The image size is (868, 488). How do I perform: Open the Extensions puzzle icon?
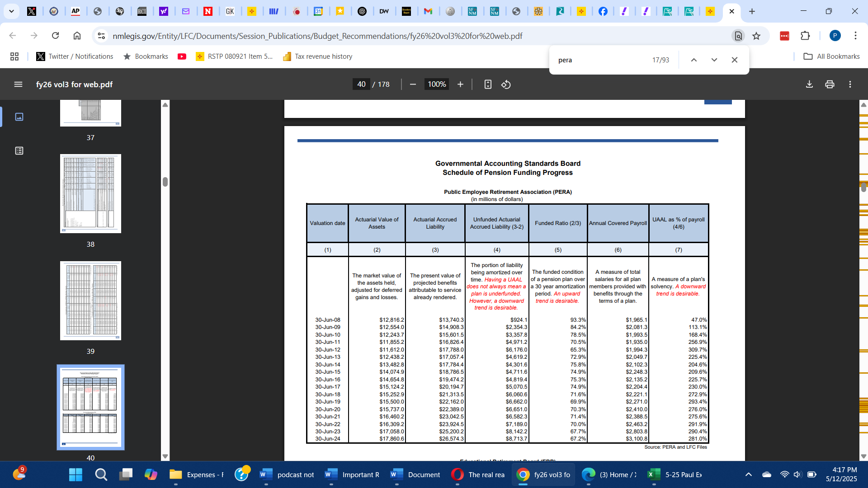805,36
